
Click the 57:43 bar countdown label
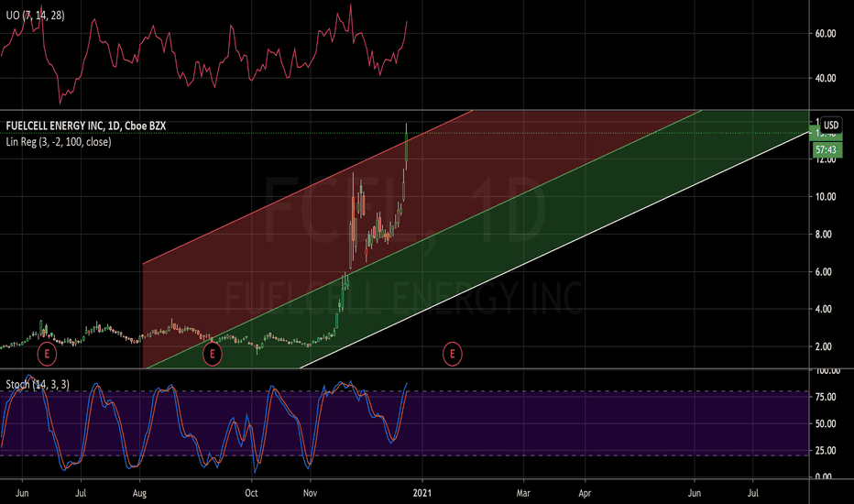pos(827,150)
